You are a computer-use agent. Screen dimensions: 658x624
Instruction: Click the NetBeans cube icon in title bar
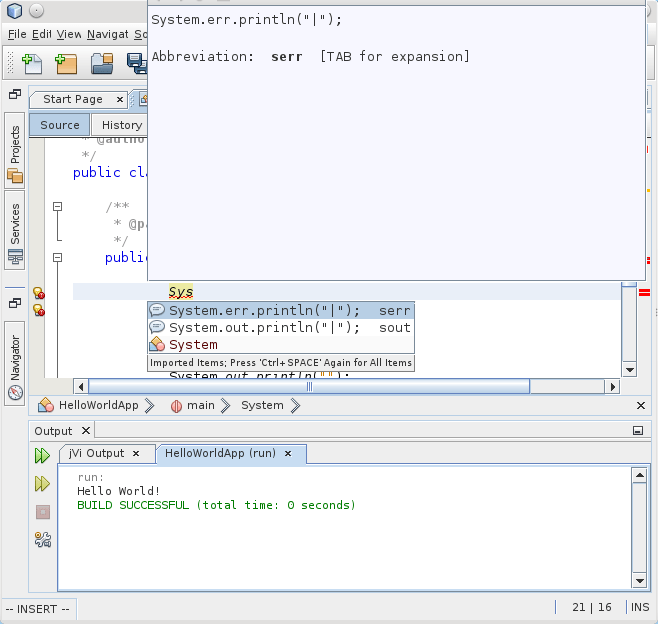pyautogui.click(x=15, y=10)
